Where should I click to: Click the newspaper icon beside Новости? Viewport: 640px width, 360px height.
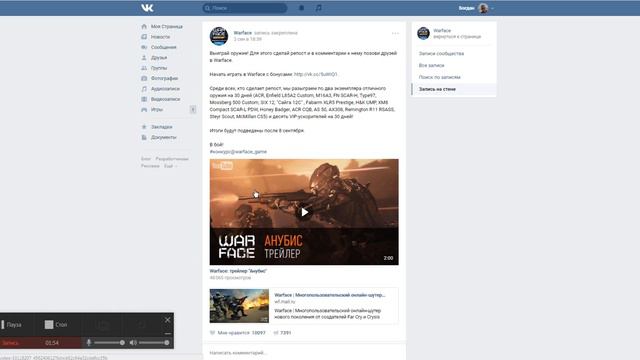[x=144, y=37]
